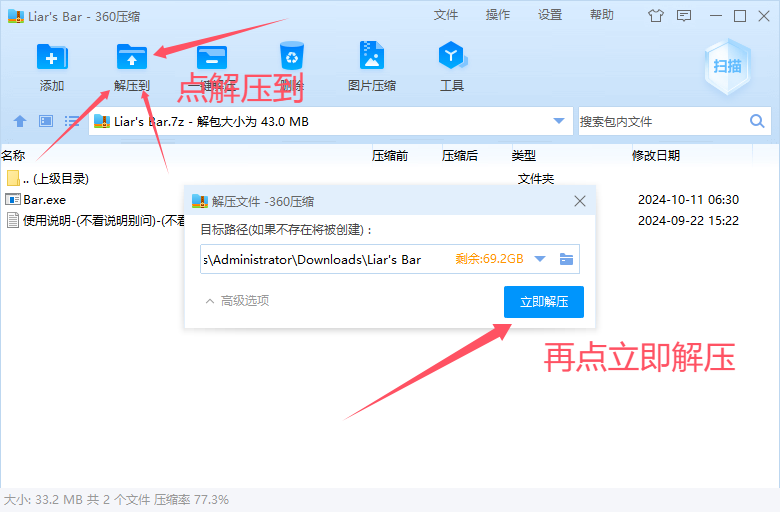Screen dimensions: 780x512
Task: Switch to thumbnail view icon
Action: pos(46,121)
